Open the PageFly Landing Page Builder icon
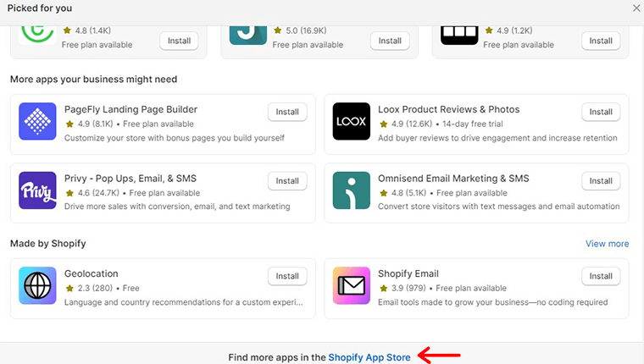Image resolution: width=644 pixels, height=364 pixels. coord(37,121)
